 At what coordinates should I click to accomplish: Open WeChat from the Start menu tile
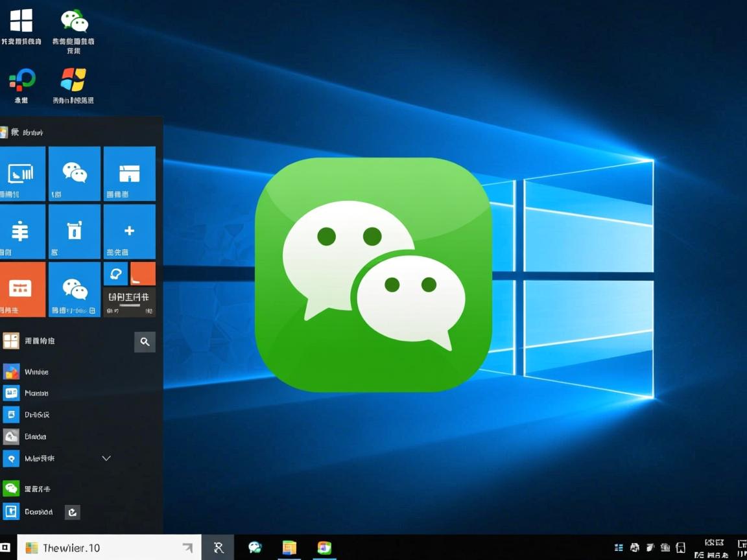click(x=74, y=173)
